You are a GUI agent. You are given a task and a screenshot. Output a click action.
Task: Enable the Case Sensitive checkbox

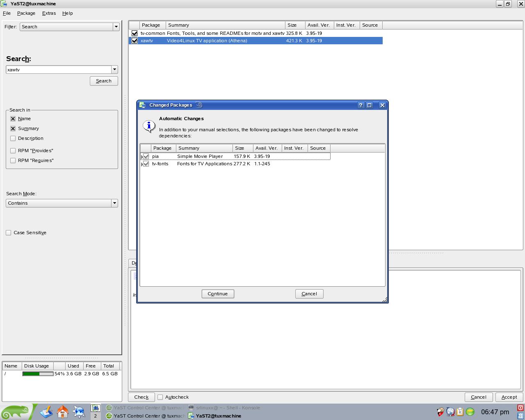[9, 233]
